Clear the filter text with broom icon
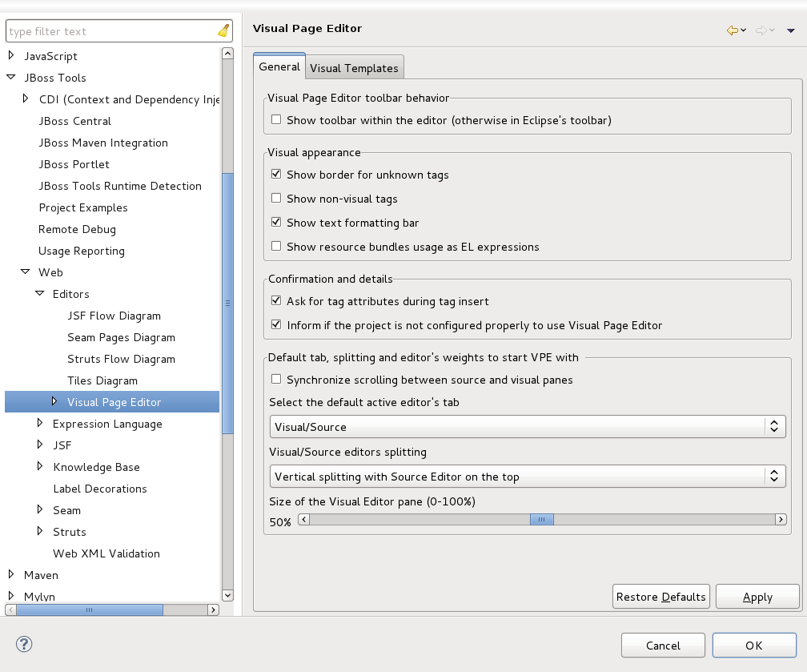This screenshot has height=672, width=807. pos(223,31)
